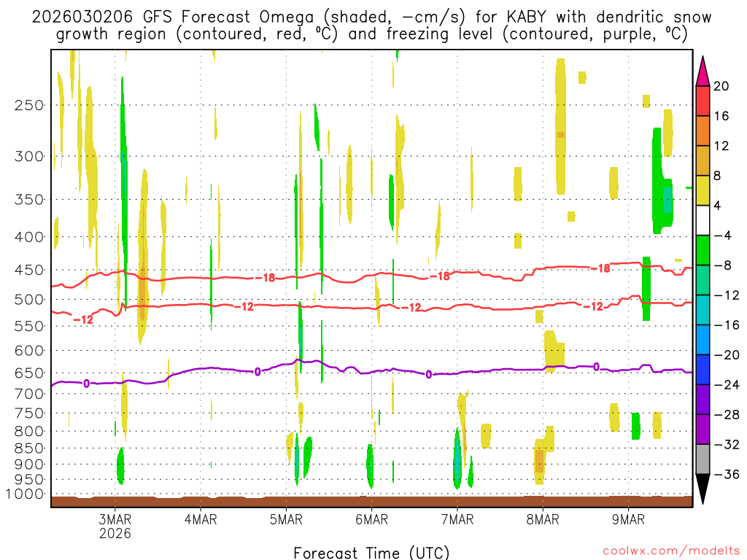Screen dimensions: 747x560
Task: Click the 350 pressure level label
Action: 29,200
